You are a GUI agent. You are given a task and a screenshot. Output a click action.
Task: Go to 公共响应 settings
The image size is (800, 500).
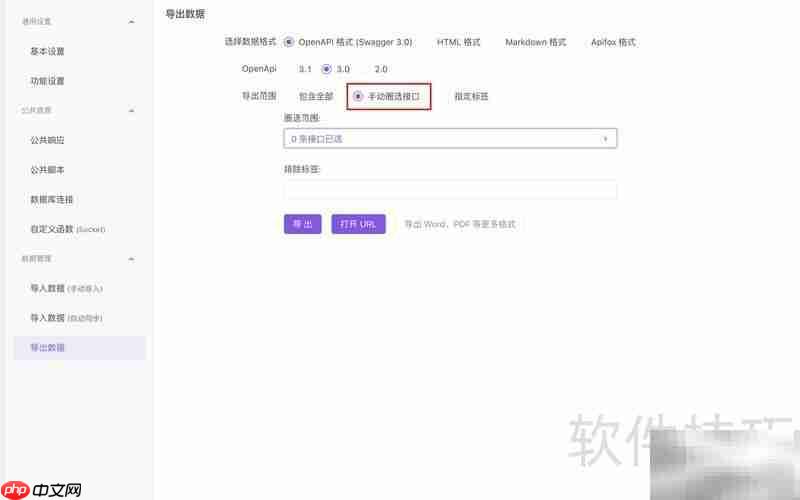pyautogui.click(x=47, y=140)
